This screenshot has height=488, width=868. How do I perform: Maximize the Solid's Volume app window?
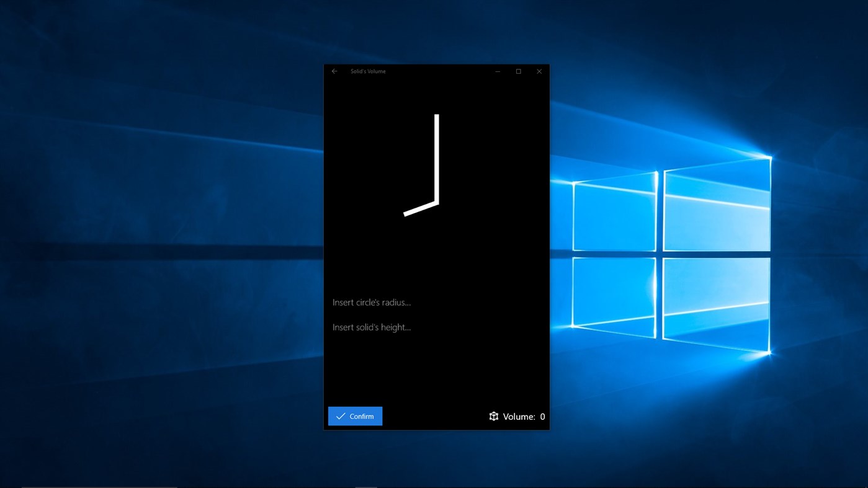pos(518,71)
